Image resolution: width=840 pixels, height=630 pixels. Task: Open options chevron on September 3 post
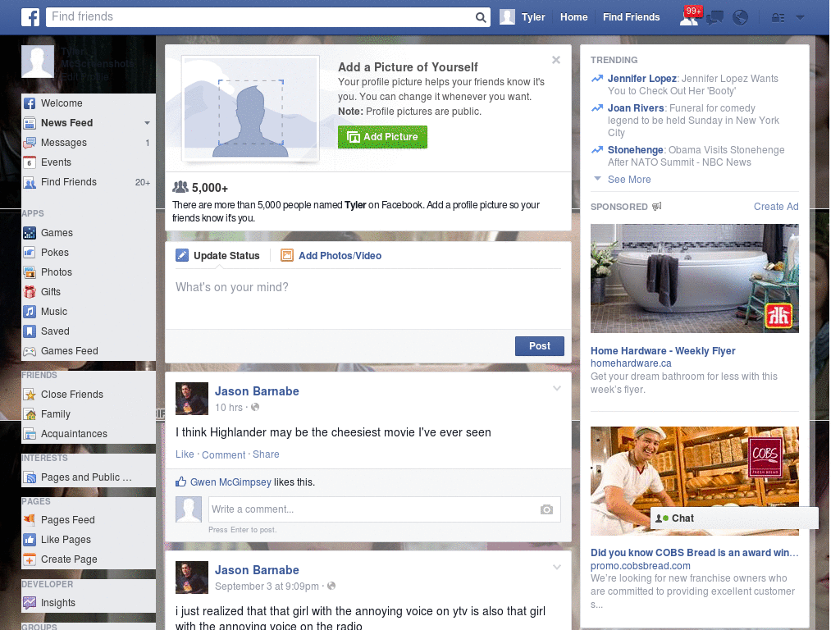(x=557, y=568)
